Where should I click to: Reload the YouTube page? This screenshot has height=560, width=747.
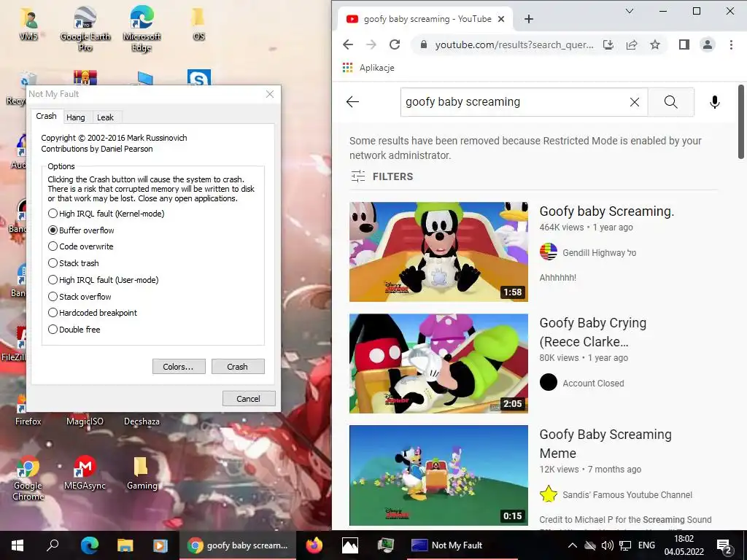click(x=395, y=44)
